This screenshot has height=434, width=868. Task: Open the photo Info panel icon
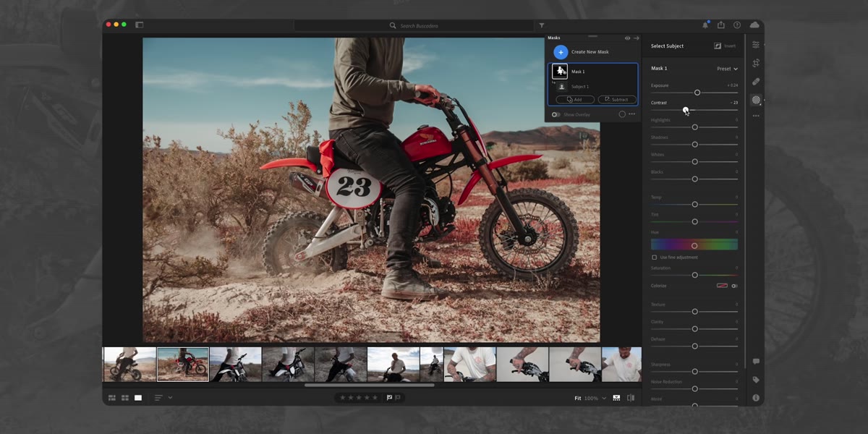coord(756,398)
